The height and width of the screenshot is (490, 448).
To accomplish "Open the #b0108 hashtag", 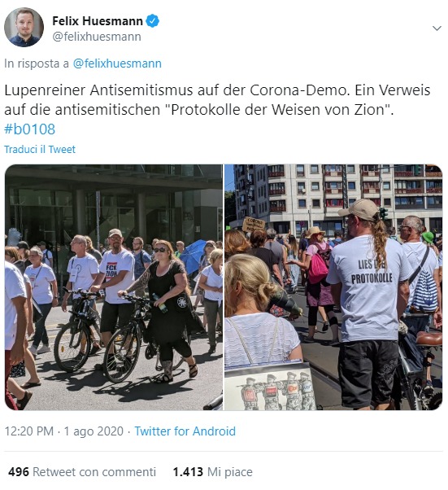I will pyautogui.click(x=29, y=129).
